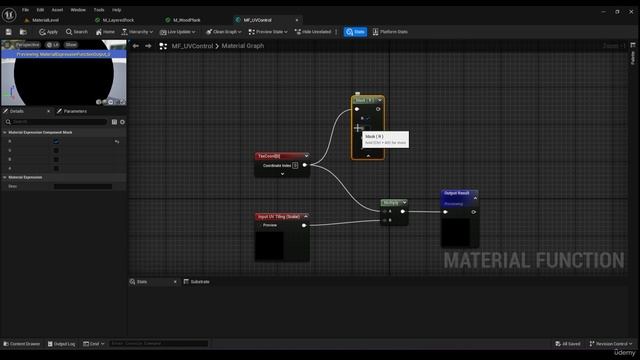Collapse Material Expression Component Mask section
Screen dimensions: 640x360
(5, 132)
